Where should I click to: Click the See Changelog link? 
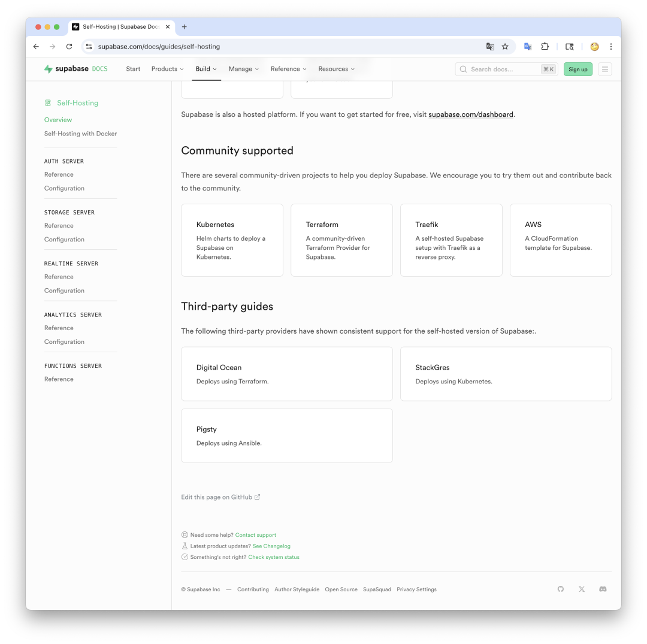click(271, 546)
